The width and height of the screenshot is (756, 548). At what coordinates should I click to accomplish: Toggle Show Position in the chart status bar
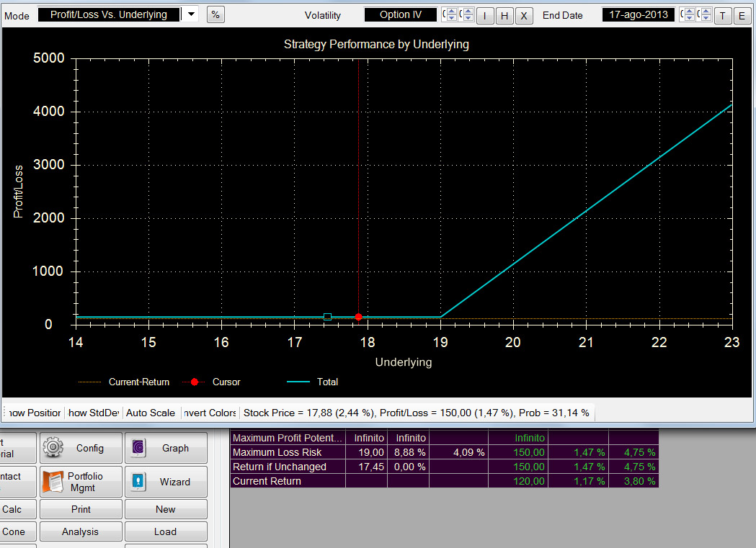[34, 413]
